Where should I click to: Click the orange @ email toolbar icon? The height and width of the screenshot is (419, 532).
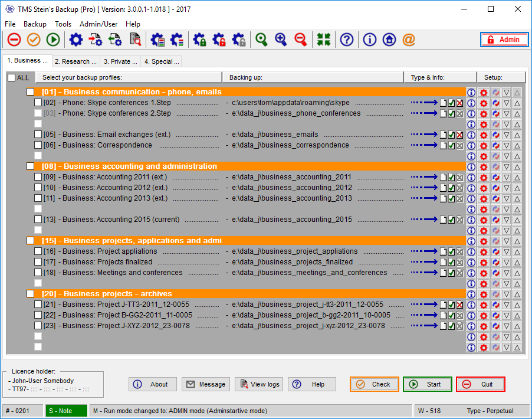coord(409,40)
